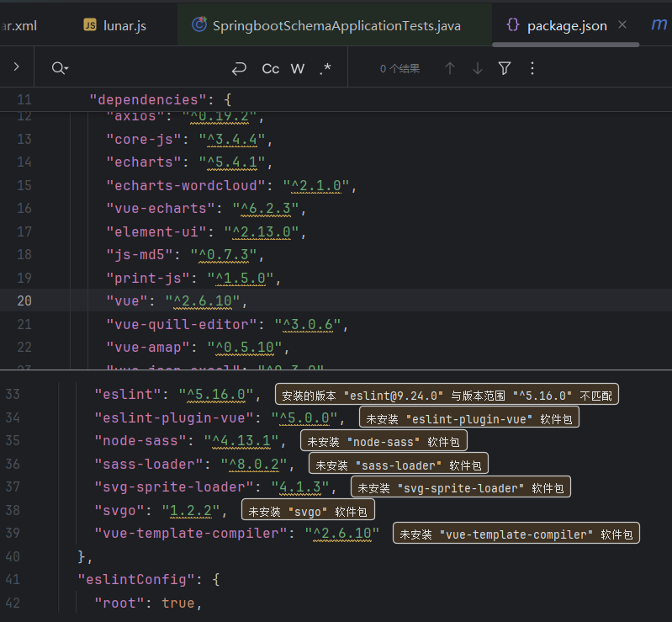This screenshot has height=622, width=672.
Task: Click the new line icon in search
Action: point(239,69)
